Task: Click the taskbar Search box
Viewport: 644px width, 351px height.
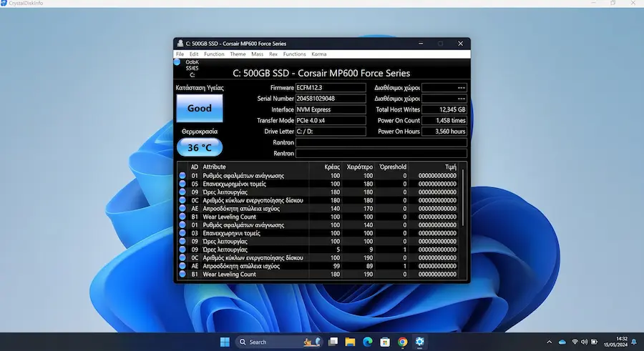Action: pos(279,342)
